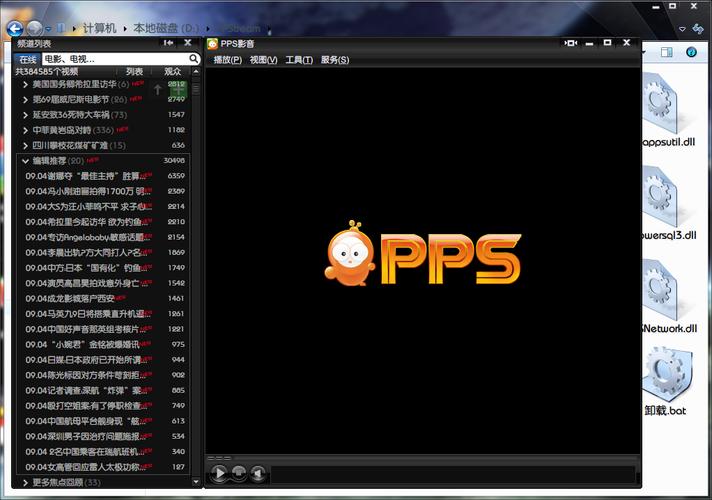The height and width of the screenshot is (500, 712).
Task: Click 本地磁盘 (D:) in the address path
Action: (x=166, y=28)
